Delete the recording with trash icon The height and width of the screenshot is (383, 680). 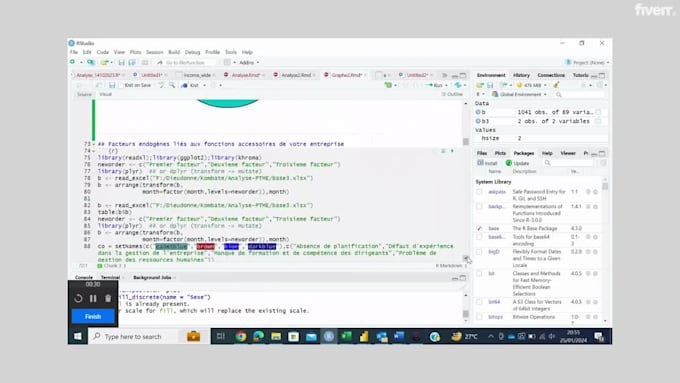[x=108, y=298]
